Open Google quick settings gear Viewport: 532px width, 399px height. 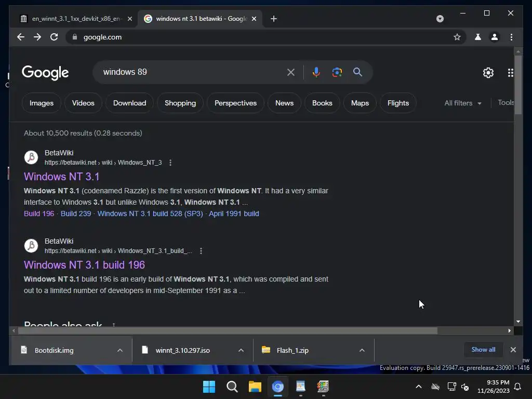coord(488,72)
